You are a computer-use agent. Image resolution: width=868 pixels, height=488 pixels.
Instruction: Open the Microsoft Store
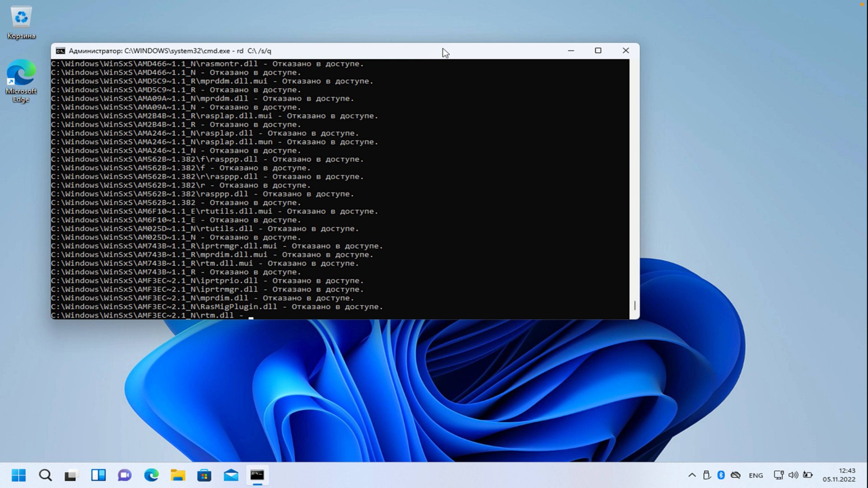[x=204, y=475]
